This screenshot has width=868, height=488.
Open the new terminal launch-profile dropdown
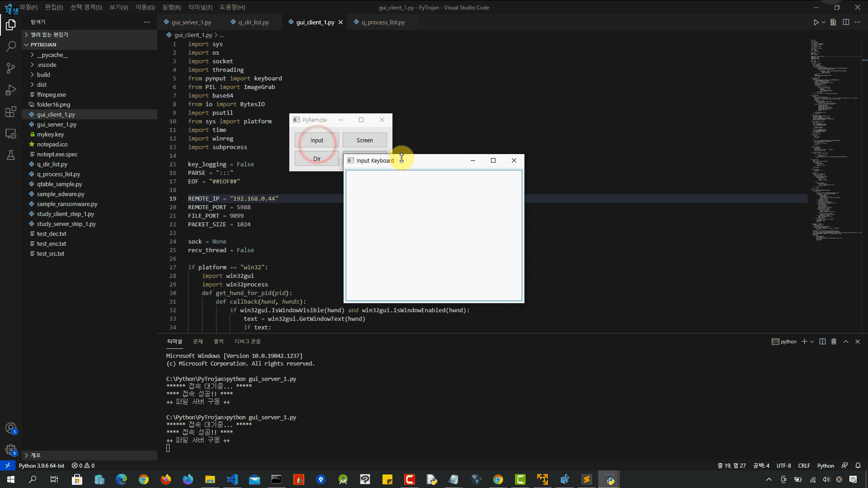tap(812, 342)
